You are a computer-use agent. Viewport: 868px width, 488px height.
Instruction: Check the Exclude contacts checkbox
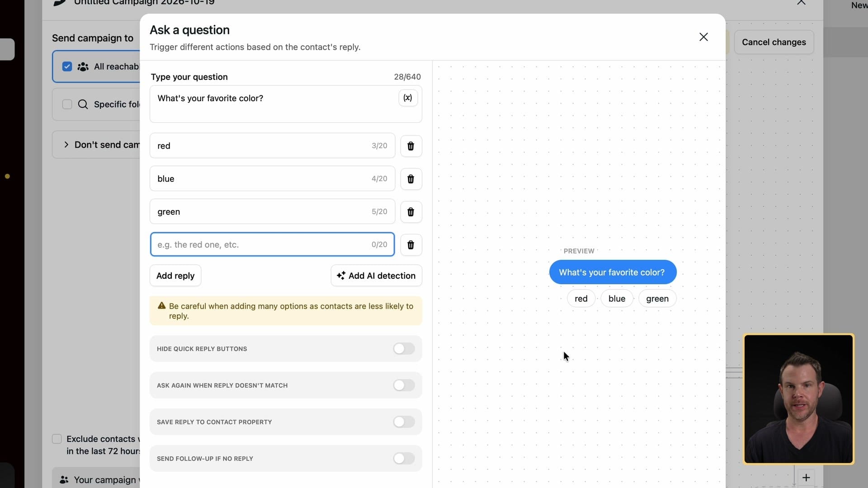tap(57, 439)
